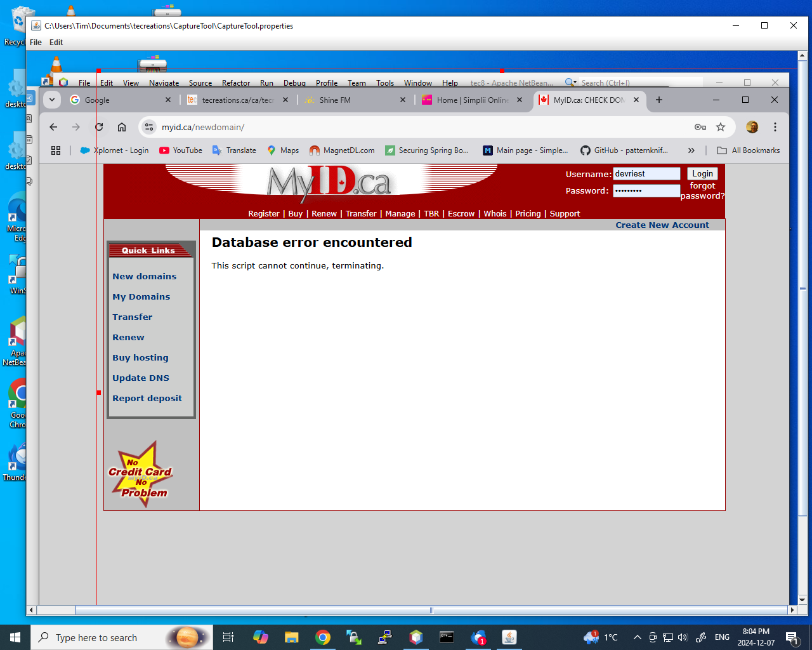Open the GitHub - patternknif... bookmark
The height and width of the screenshot is (650, 812).
point(624,150)
